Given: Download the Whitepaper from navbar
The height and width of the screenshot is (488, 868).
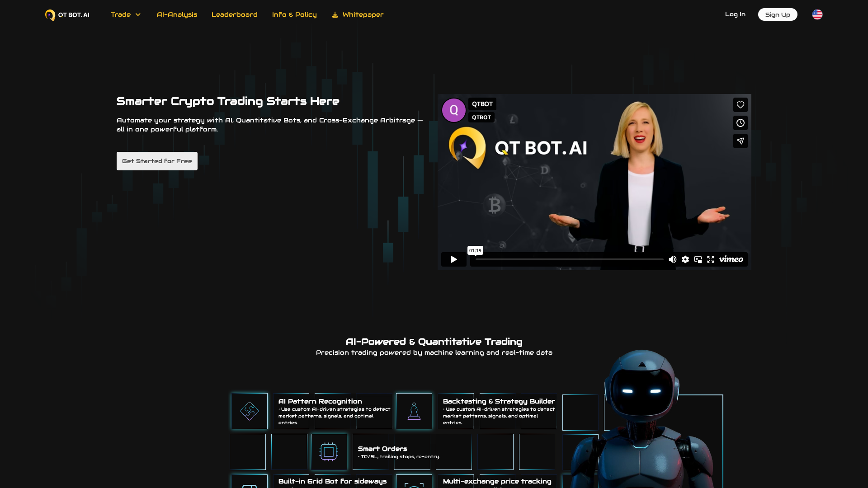Looking at the screenshot, I should (358, 14).
